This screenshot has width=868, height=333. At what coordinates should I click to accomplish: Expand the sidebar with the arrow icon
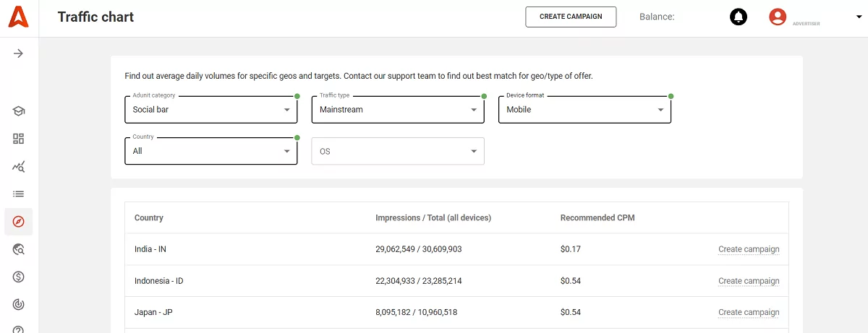[19, 53]
